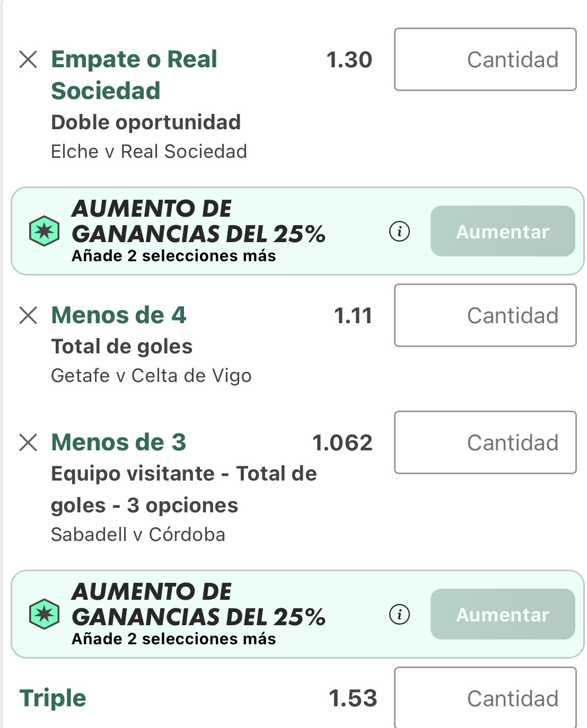The width and height of the screenshot is (587, 728).
Task: Open the Menos de 3 selection title
Action: (x=119, y=442)
